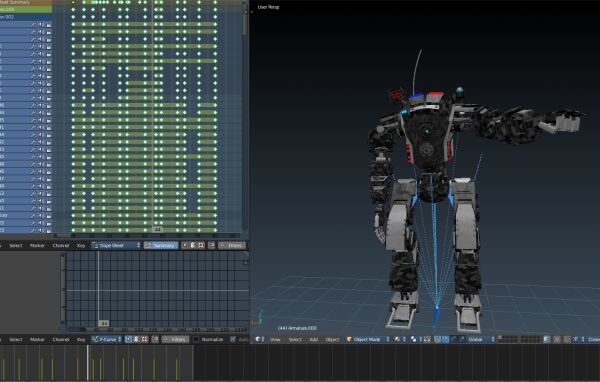This screenshot has width=600, height=382.
Task: Click the Filters button in the Graph Editor header
Action: [x=175, y=340]
